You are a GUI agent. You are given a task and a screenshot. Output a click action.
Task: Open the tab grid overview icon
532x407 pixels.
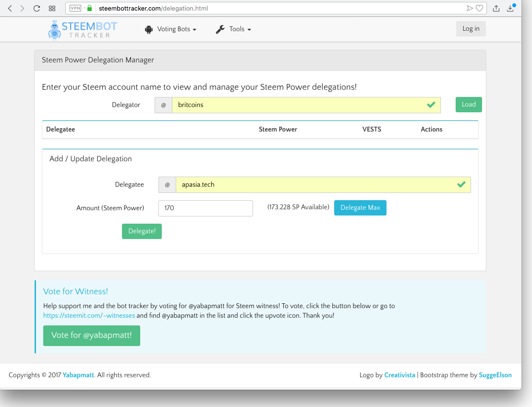pos(52,9)
